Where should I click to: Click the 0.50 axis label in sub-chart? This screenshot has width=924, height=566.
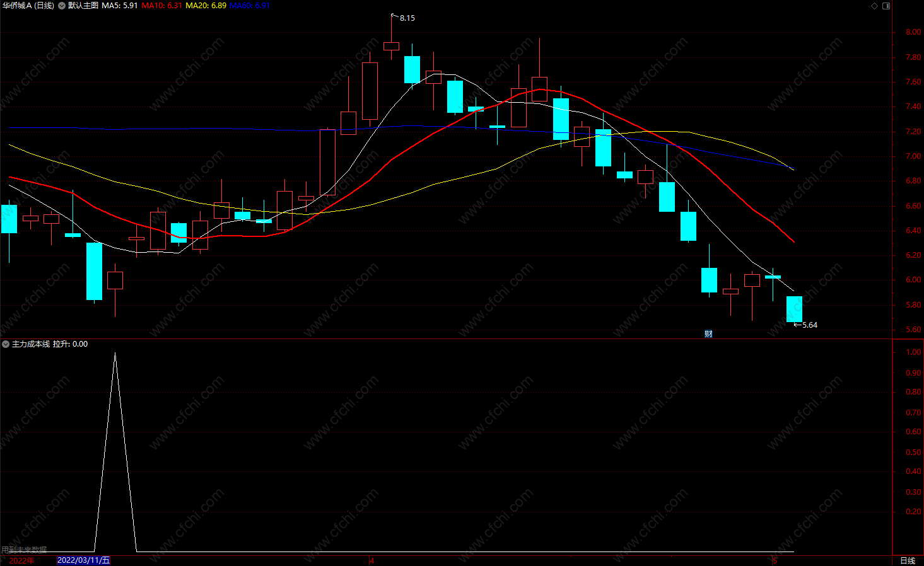913,453
